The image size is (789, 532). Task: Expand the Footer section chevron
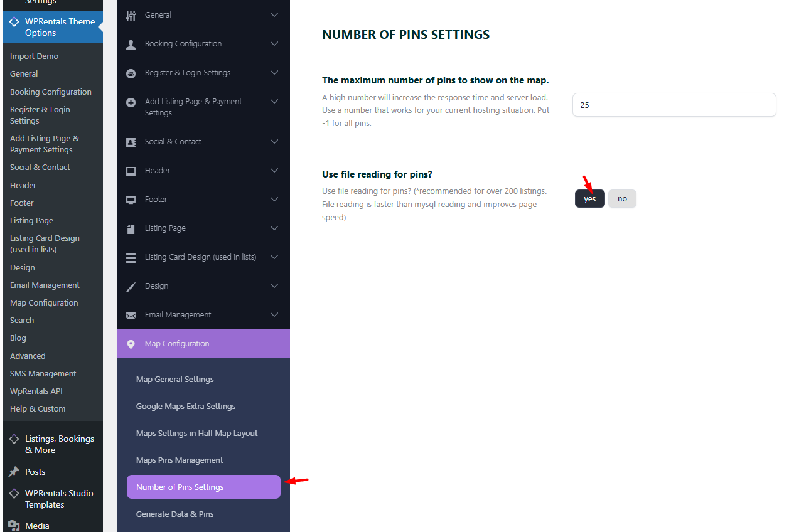point(274,199)
